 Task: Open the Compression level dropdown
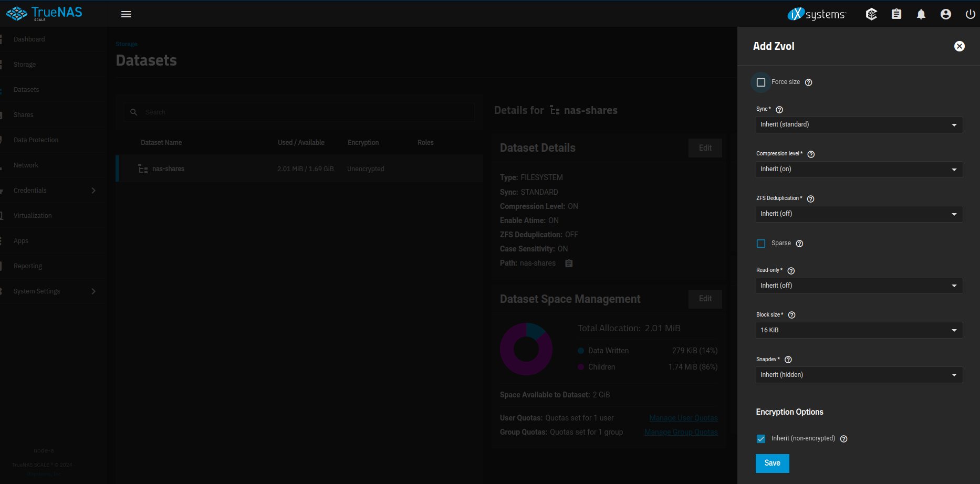(859, 170)
